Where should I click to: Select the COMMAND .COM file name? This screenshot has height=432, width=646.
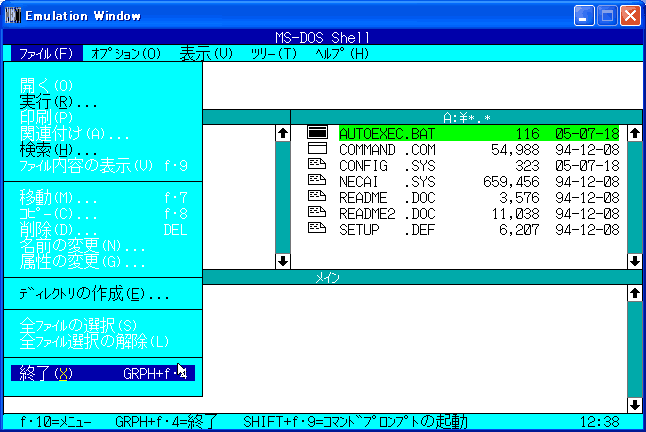(x=387, y=149)
